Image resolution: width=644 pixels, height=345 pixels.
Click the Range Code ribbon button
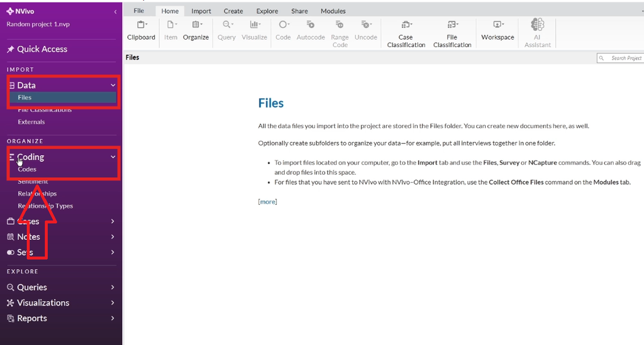(340, 34)
